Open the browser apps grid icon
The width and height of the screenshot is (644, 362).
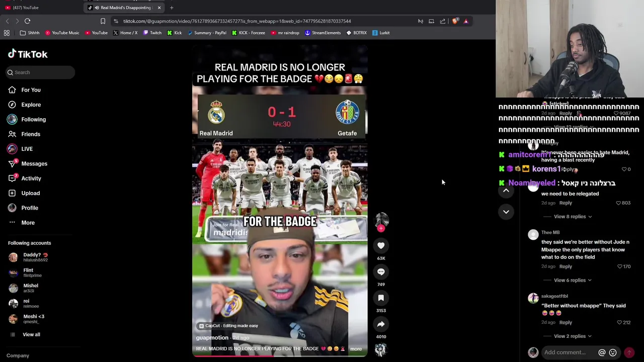7,33
